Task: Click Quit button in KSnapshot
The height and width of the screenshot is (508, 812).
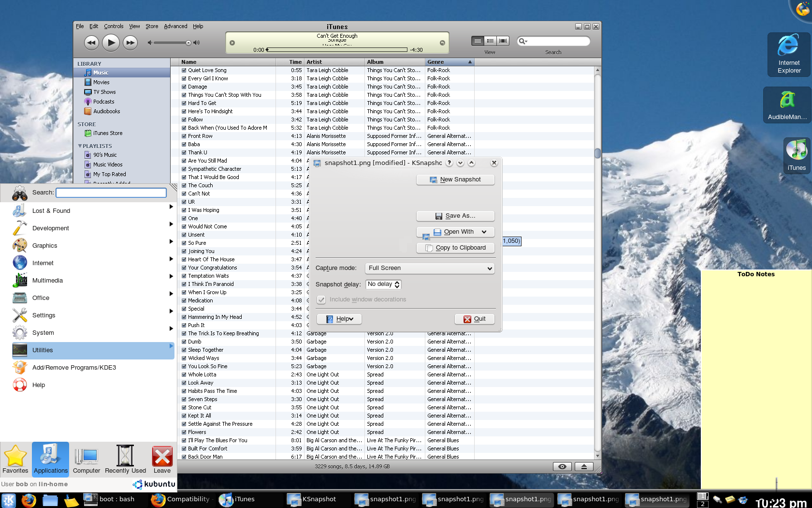Action: [475, 319]
